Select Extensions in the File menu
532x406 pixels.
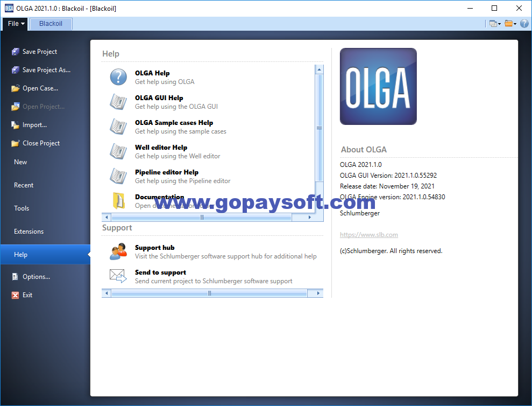[x=29, y=232]
